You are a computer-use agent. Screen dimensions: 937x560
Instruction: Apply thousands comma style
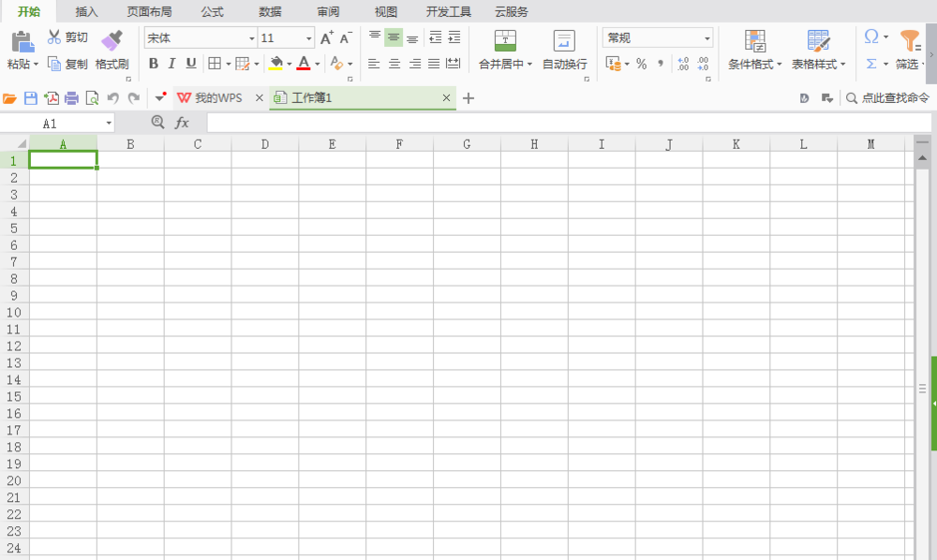pyautogui.click(x=661, y=64)
